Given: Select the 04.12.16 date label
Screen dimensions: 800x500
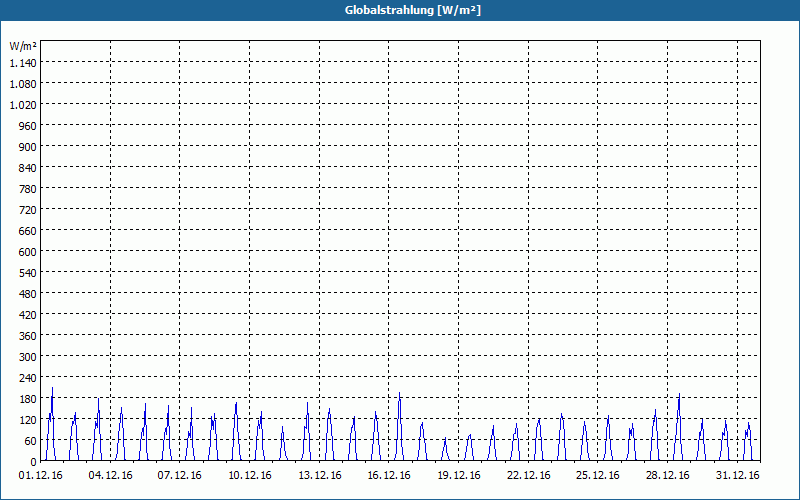Looking at the screenshot, I should click(x=110, y=476).
